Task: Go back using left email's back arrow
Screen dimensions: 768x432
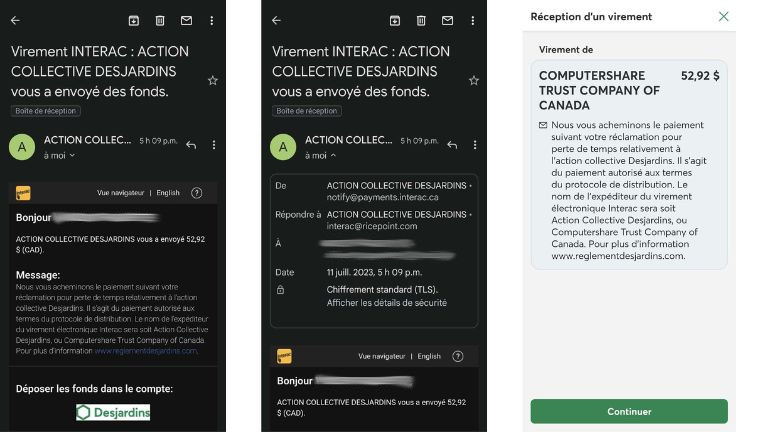Action: click(x=16, y=21)
